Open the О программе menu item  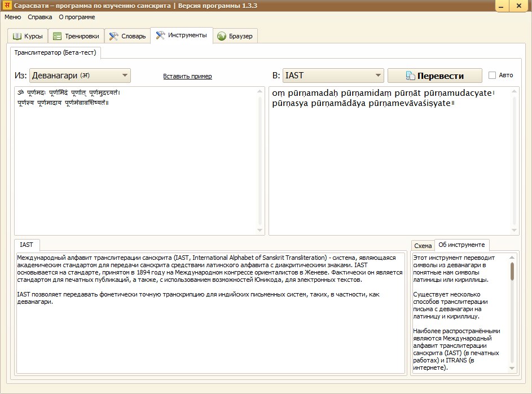77,17
